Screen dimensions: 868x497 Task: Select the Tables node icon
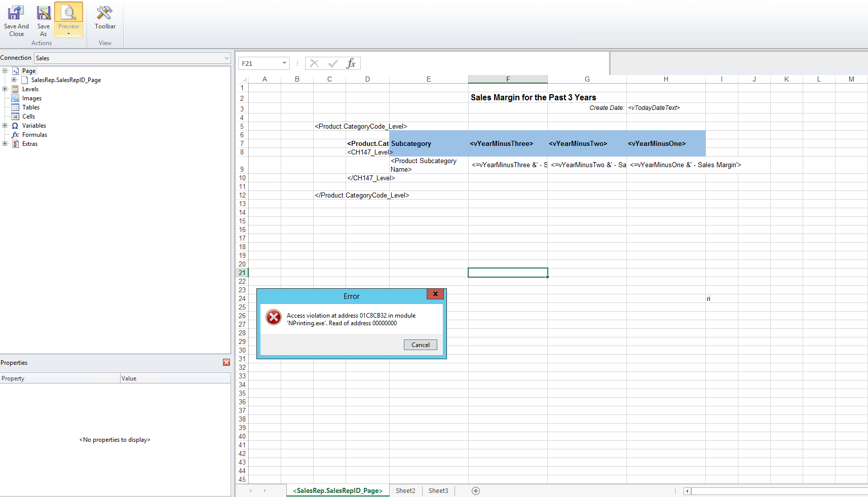(15, 107)
